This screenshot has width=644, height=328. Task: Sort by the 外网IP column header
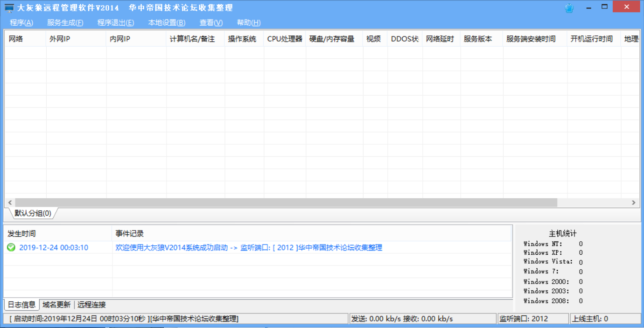coord(77,39)
